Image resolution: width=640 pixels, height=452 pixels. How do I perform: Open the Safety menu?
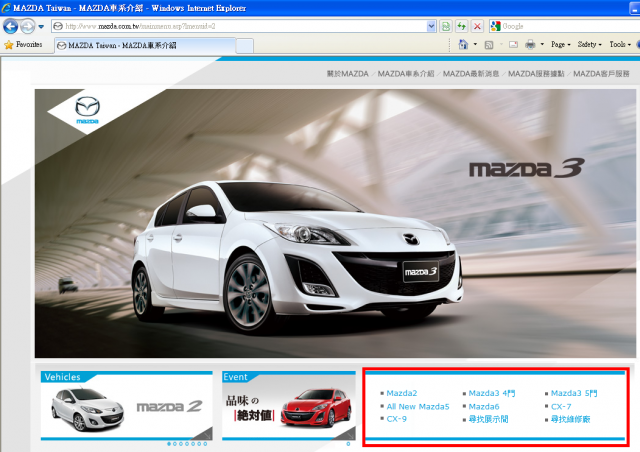[x=589, y=44]
